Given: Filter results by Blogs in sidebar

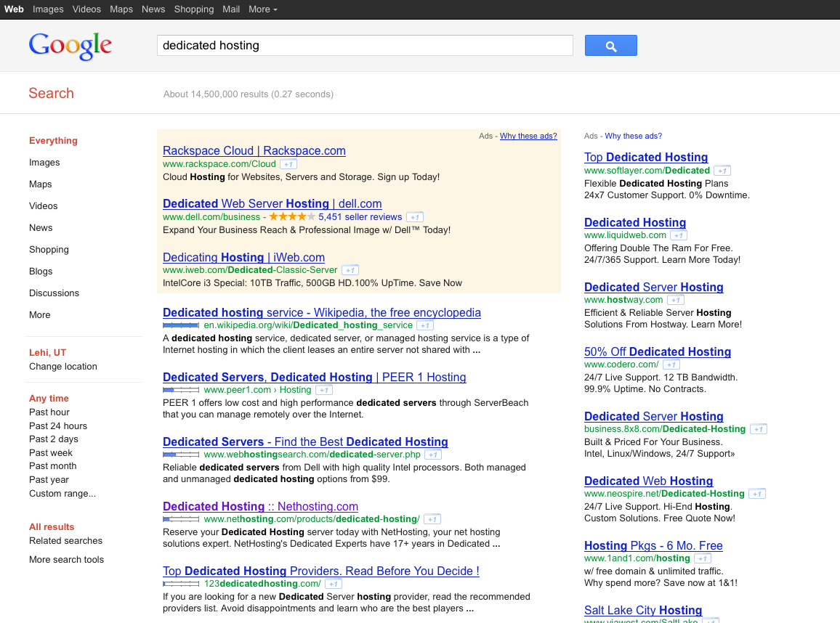Looking at the screenshot, I should (x=41, y=272).
